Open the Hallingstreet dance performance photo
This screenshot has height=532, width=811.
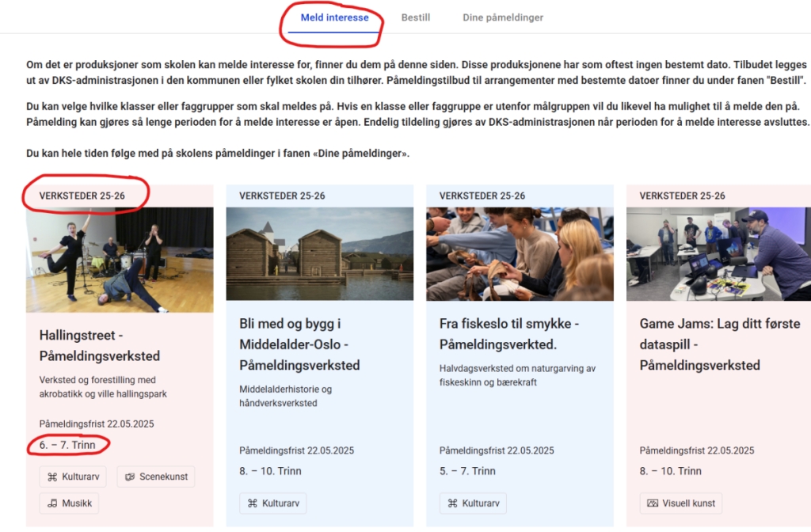click(x=120, y=260)
